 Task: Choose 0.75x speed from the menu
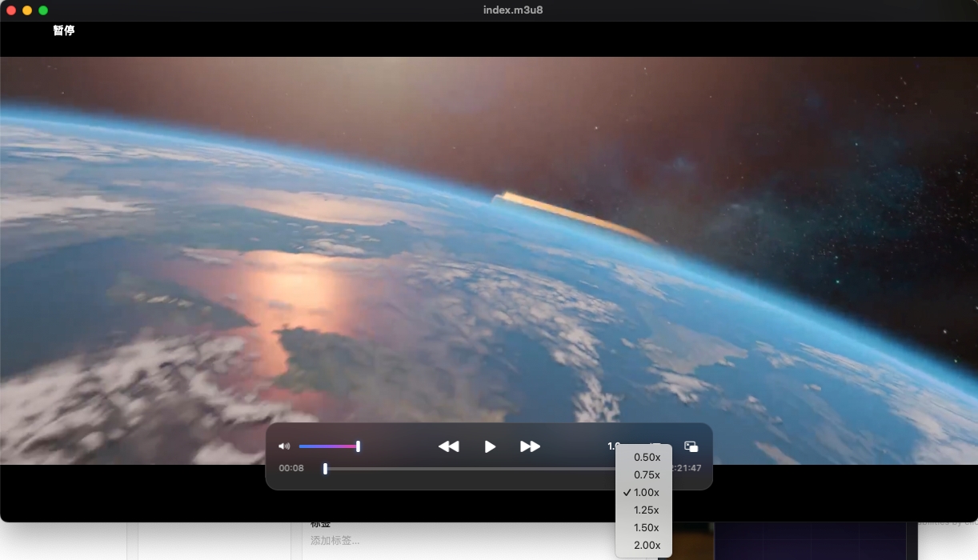(x=647, y=475)
